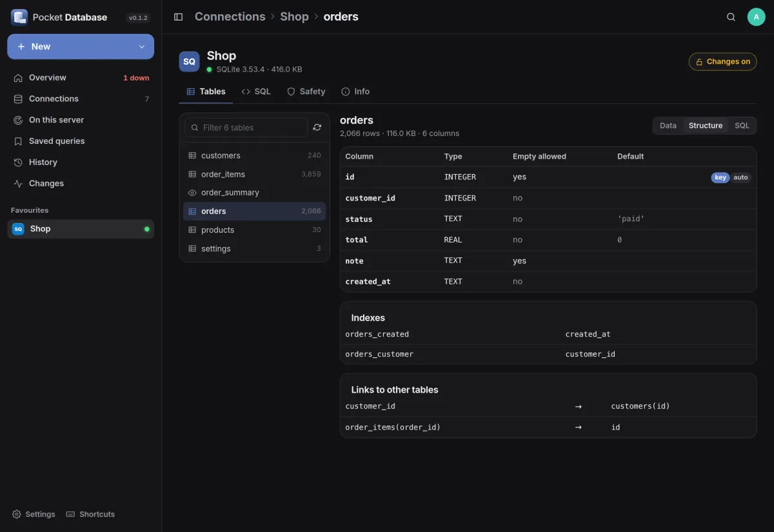
Task: Toggle the Changes on lock button
Action: tap(723, 62)
